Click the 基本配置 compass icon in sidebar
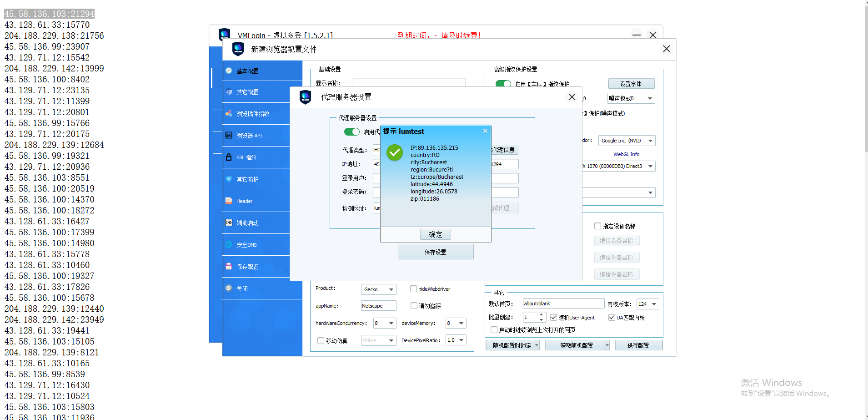The height and width of the screenshot is (420, 868). [229, 71]
